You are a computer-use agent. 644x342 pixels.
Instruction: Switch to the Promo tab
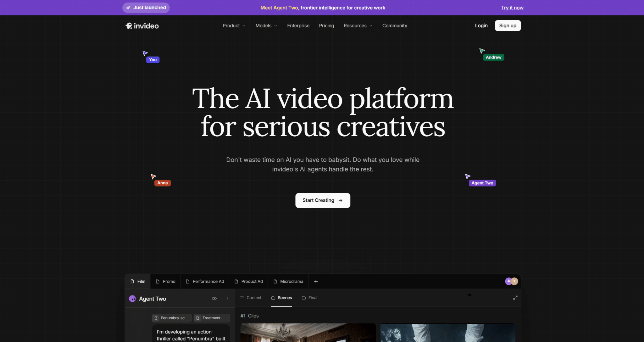[166, 281]
